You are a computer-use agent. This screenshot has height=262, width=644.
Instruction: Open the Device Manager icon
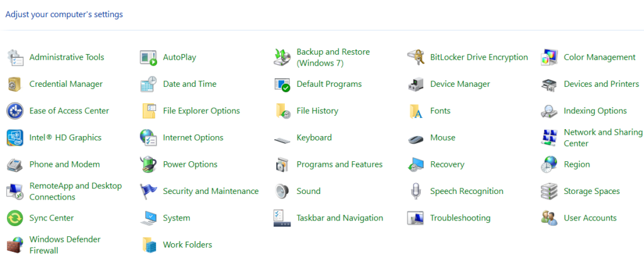(416, 84)
